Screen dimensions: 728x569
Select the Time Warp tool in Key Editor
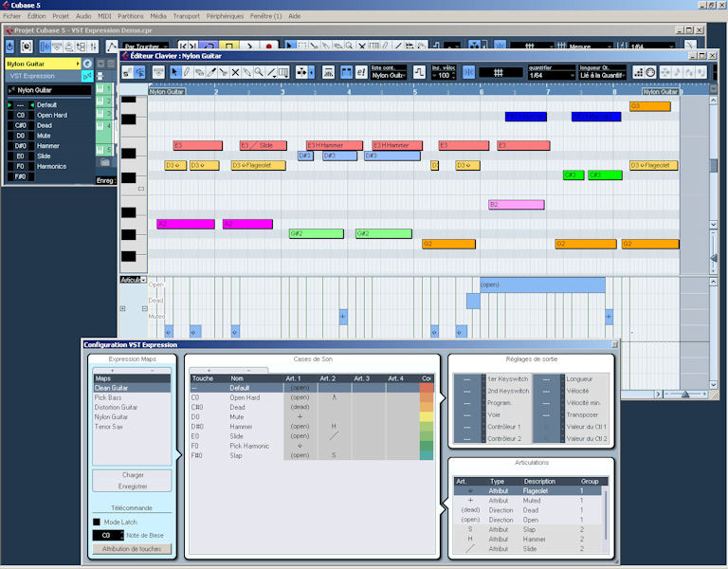click(x=283, y=72)
